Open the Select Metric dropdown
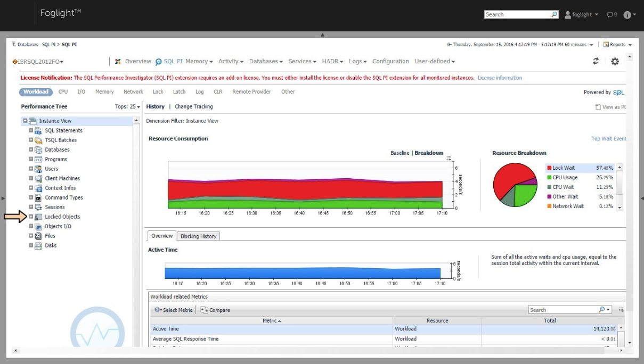The image size is (644, 364). (x=173, y=310)
